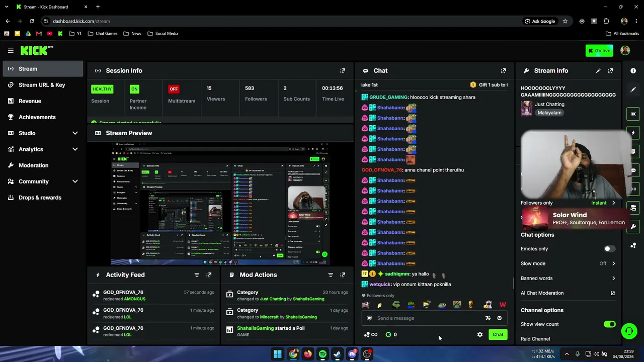Filter the Activity Feed list

pyautogui.click(x=197, y=275)
